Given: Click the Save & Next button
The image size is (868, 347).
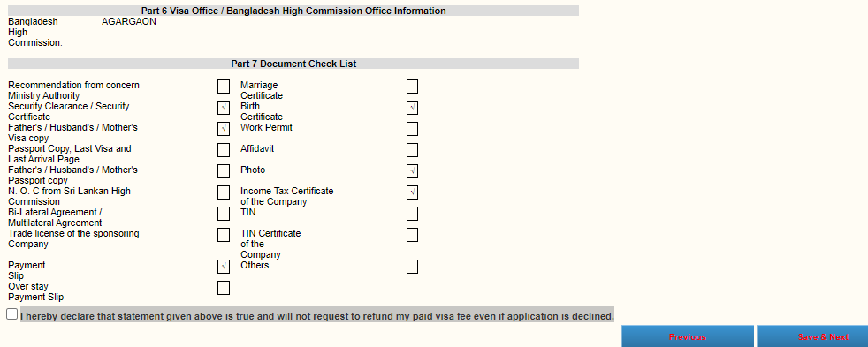Looking at the screenshot, I should (x=812, y=336).
